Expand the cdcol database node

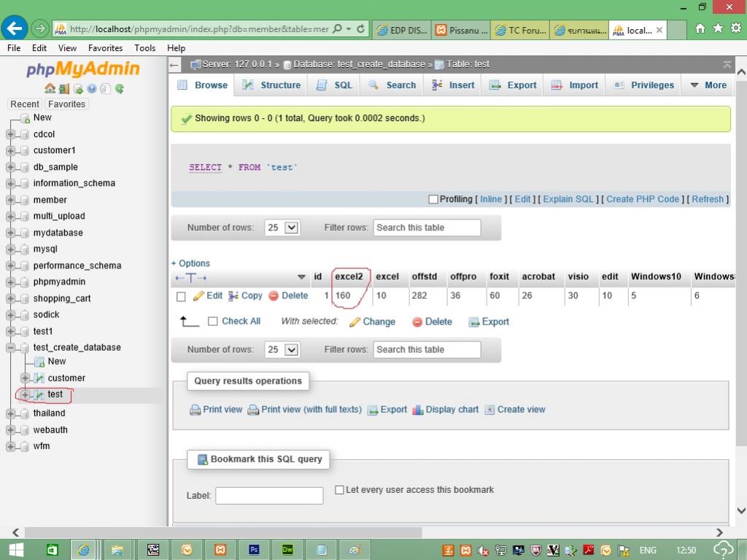tap(10, 134)
